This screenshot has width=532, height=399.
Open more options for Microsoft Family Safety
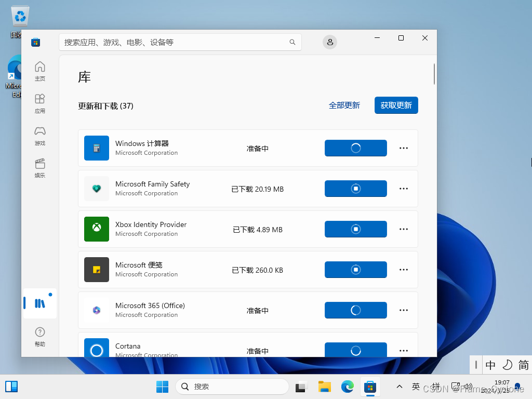tap(403, 189)
